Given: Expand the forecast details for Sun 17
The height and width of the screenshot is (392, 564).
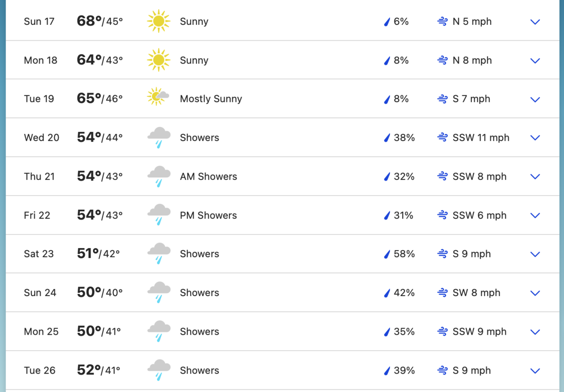Looking at the screenshot, I should pos(535,21).
